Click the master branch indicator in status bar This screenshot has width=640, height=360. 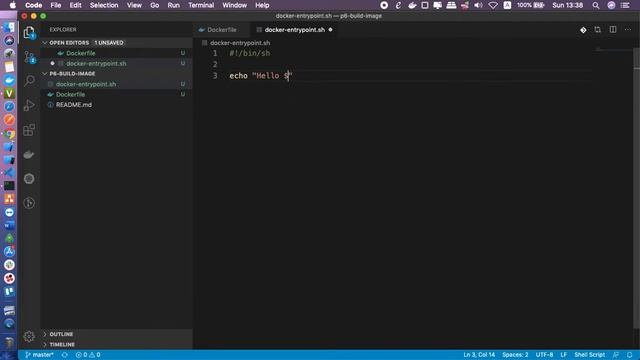[39, 355]
